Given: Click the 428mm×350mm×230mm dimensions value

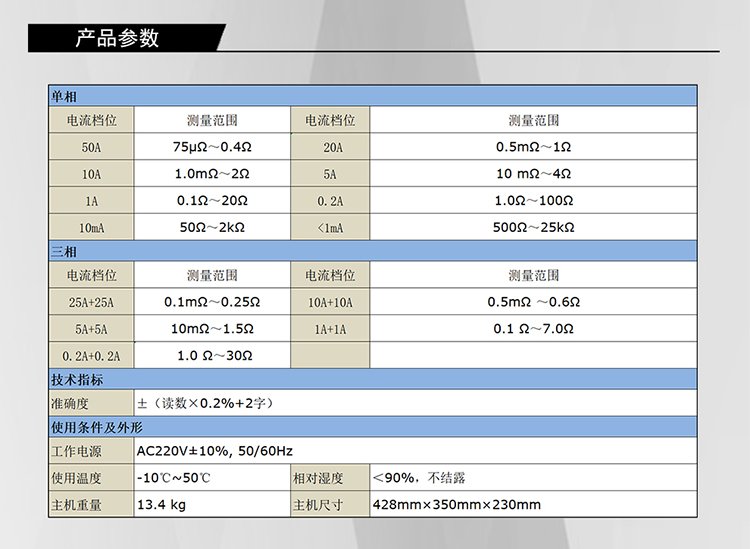Looking at the screenshot, I should 456,505.
